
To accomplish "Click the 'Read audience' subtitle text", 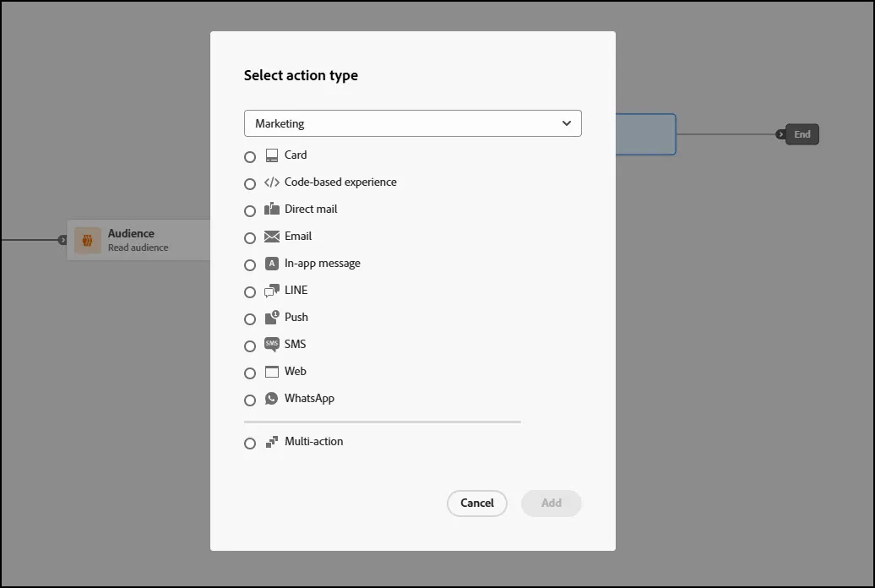I will (139, 248).
